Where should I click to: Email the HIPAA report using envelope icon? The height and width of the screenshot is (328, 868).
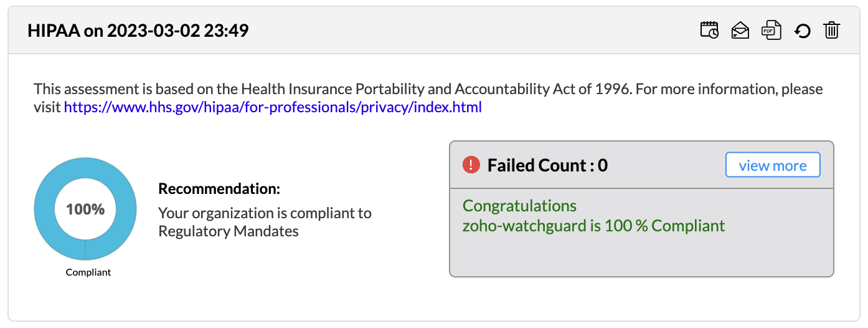[740, 30]
